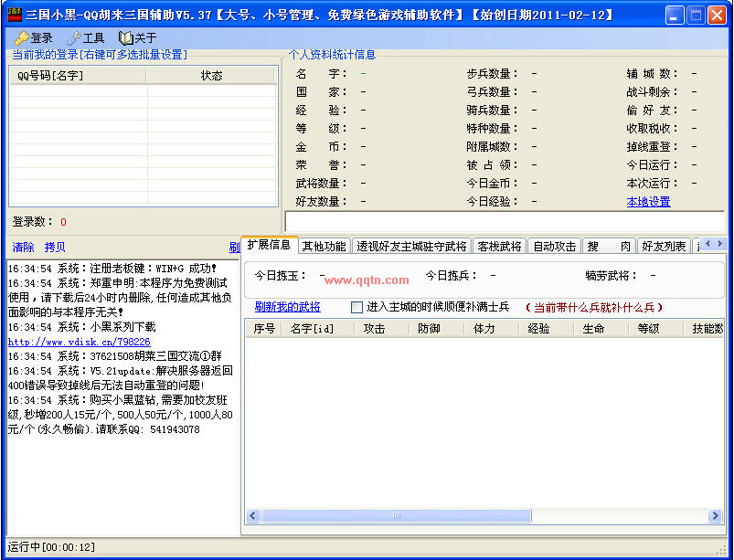Go to the 自动攻击 tab
Viewport: 734px width, 560px height.
point(555,246)
